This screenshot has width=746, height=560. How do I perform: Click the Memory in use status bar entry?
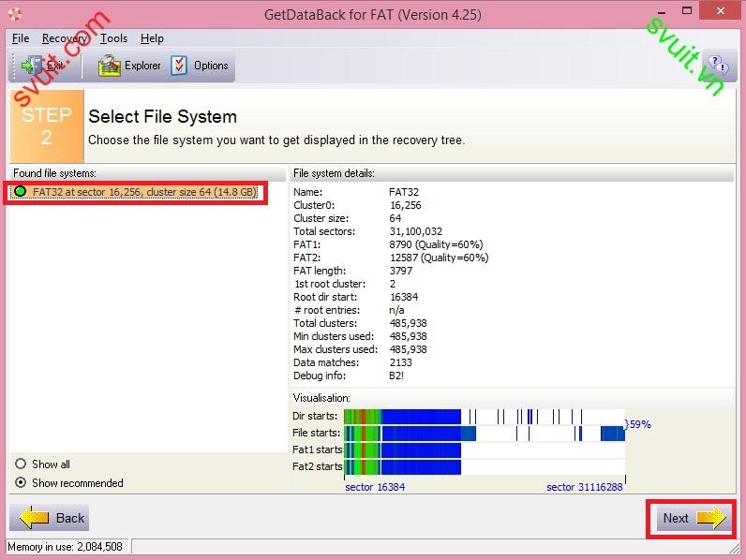pyautogui.click(x=66, y=547)
